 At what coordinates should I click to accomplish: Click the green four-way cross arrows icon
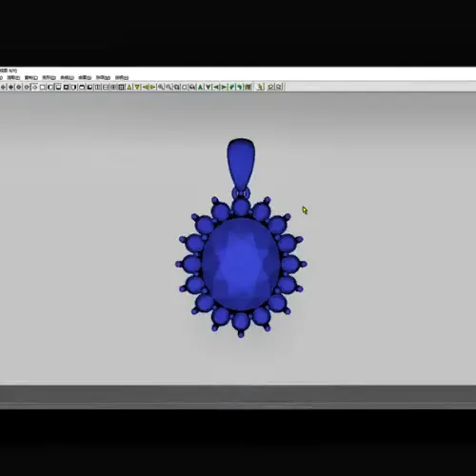(x=248, y=87)
